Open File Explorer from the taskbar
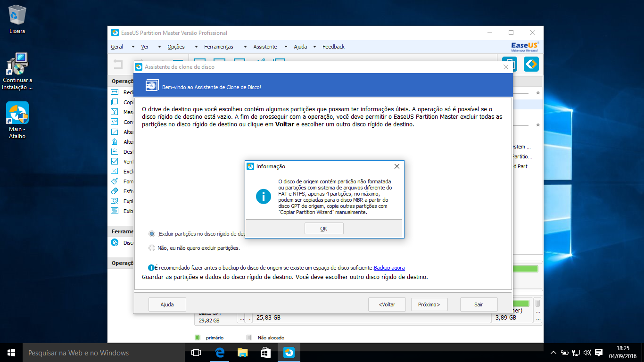The image size is (644, 362). click(242, 353)
